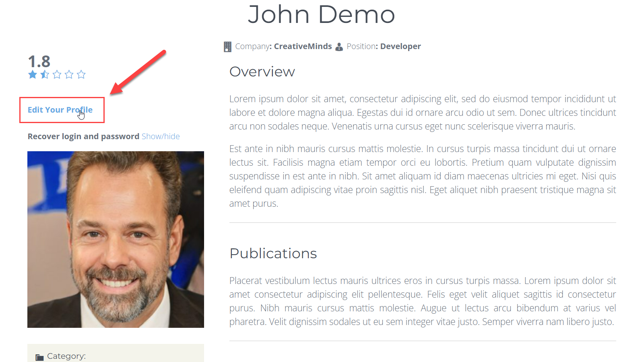Select the Developer position text

point(400,46)
